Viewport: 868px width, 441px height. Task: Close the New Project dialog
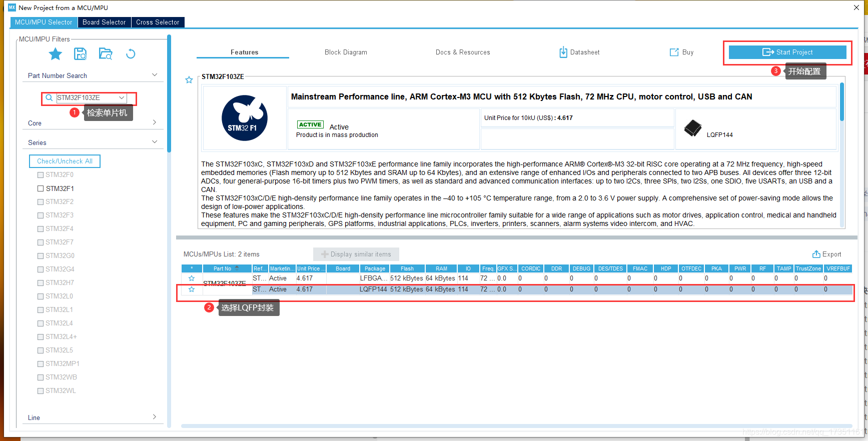(856, 7)
